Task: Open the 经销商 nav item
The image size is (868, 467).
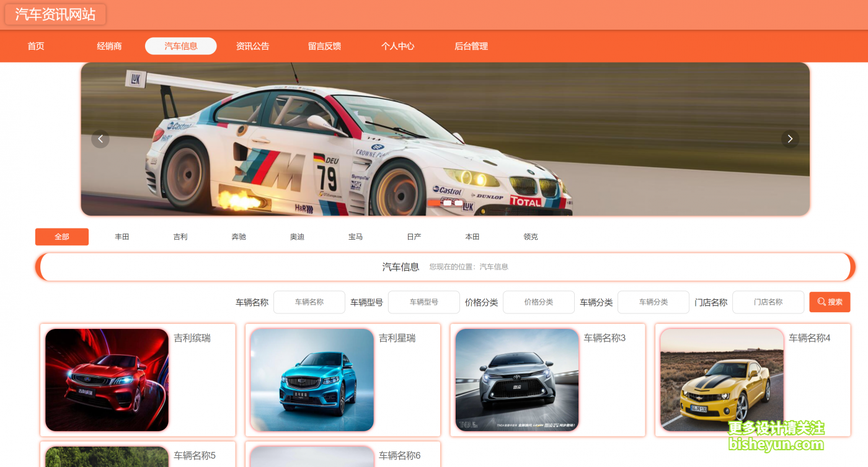Action: pos(109,46)
